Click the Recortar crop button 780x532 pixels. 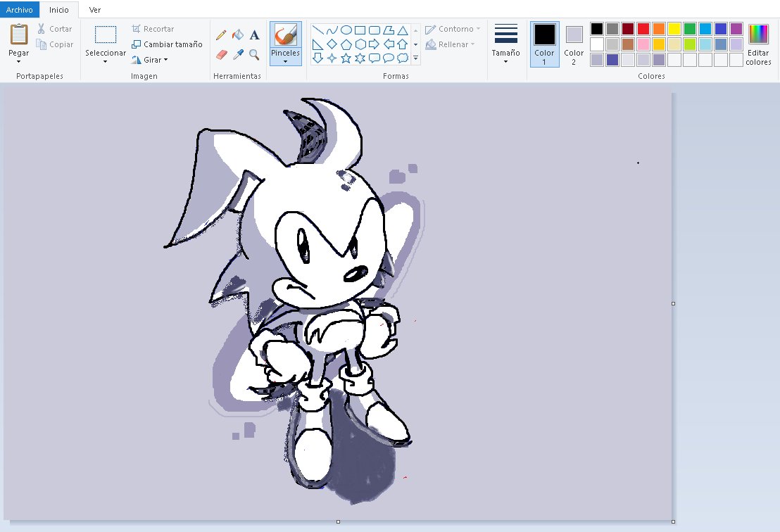coord(153,29)
